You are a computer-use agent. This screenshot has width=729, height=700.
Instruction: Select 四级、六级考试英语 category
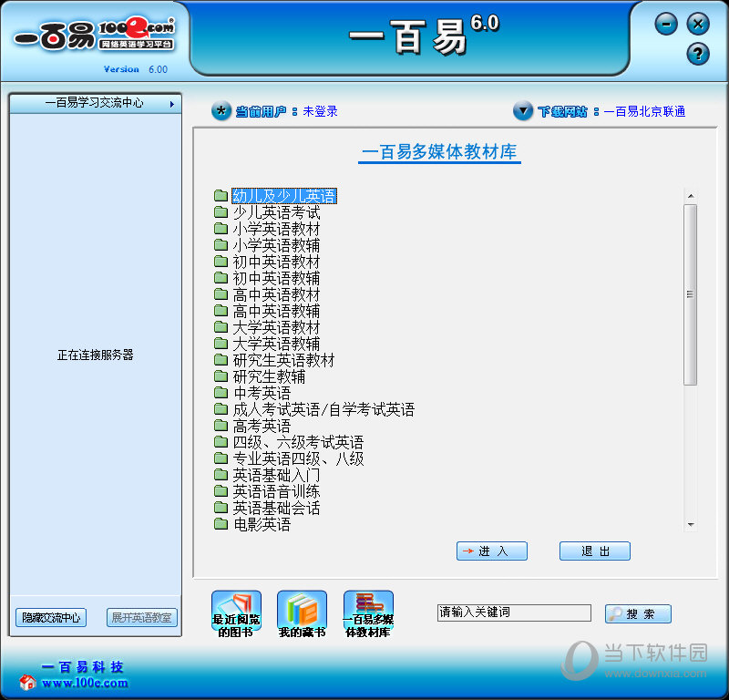click(x=298, y=442)
